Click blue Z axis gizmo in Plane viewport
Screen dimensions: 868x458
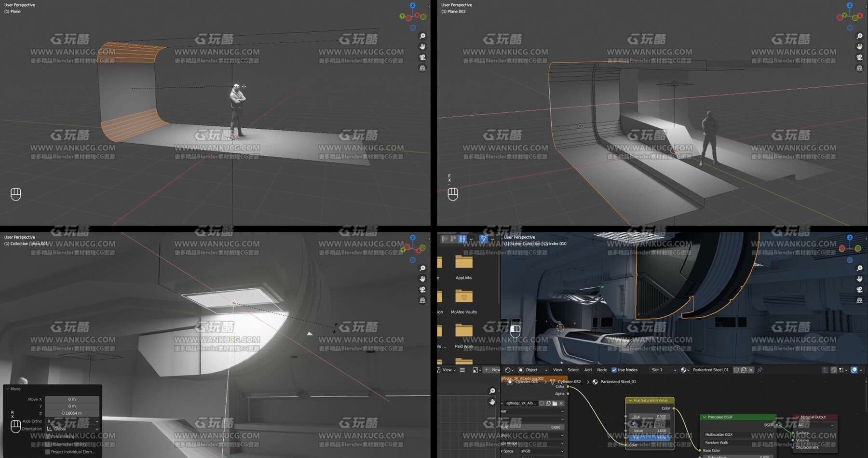click(x=412, y=5)
